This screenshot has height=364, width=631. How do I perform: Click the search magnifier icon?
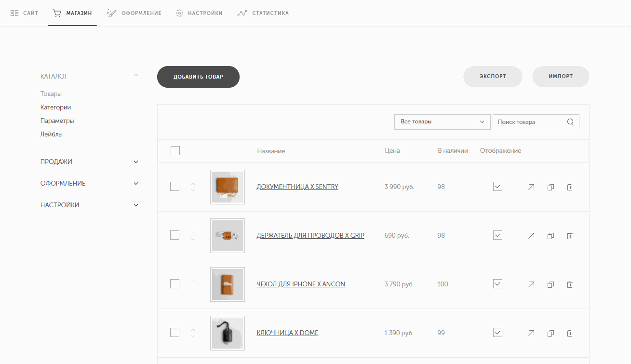tap(570, 122)
